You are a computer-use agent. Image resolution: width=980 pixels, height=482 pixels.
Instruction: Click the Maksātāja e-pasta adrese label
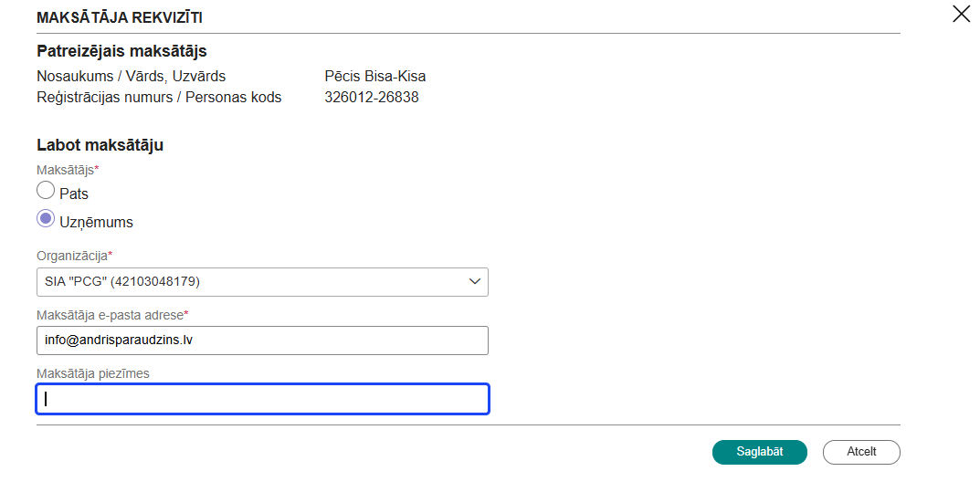(111, 315)
